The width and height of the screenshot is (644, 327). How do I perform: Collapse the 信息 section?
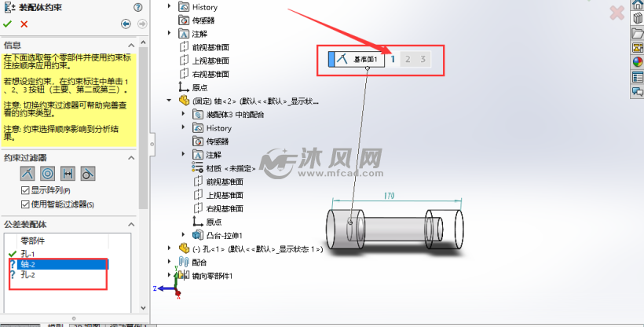[x=131, y=46]
